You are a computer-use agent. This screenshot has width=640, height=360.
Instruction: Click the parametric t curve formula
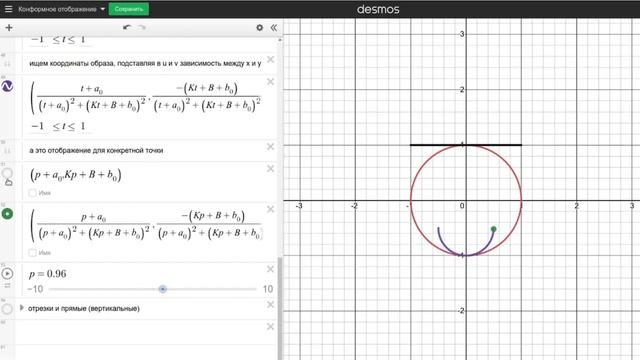tap(146, 97)
